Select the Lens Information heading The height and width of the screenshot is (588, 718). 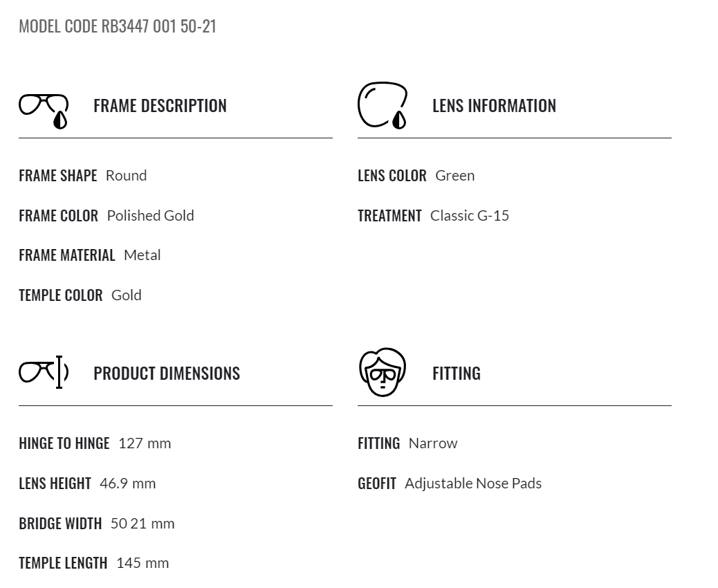[494, 106]
